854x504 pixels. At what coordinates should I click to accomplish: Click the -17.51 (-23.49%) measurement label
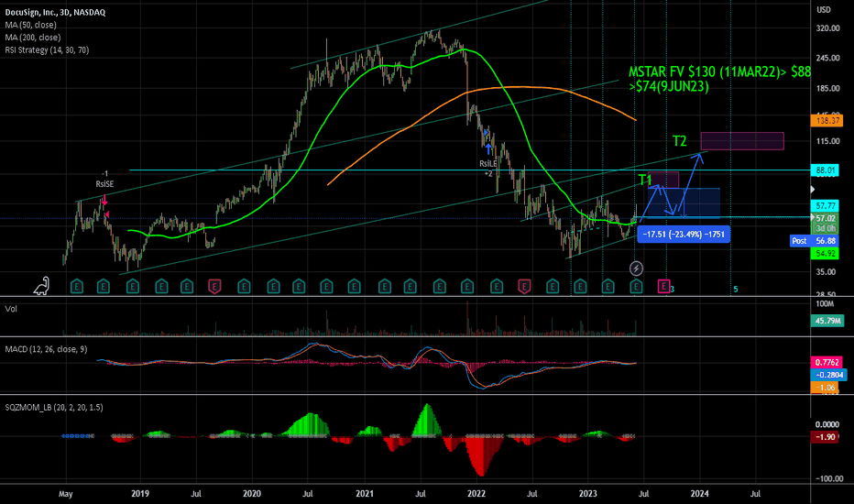(x=684, y=235)
